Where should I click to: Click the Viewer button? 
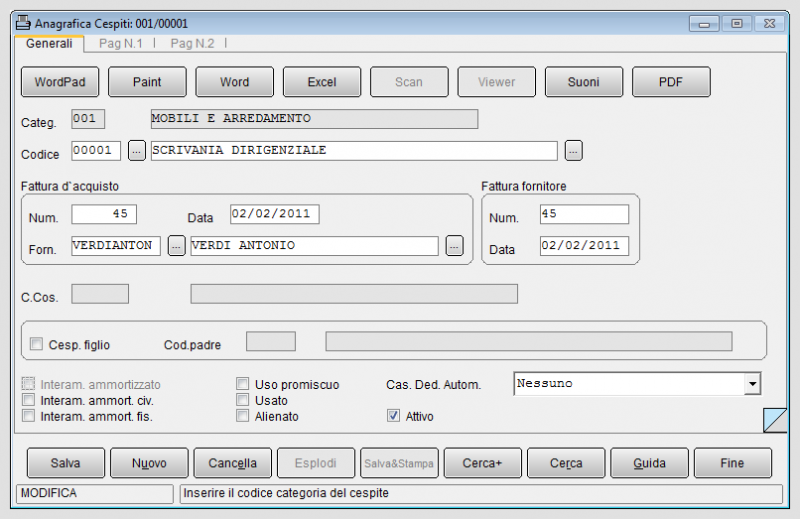[496, 82]
